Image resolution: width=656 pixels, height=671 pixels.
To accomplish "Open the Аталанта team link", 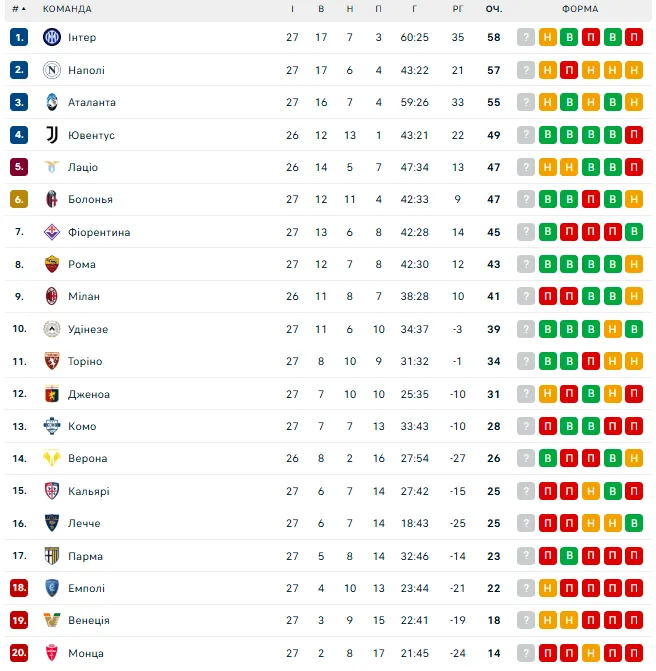I will point(92,103).
